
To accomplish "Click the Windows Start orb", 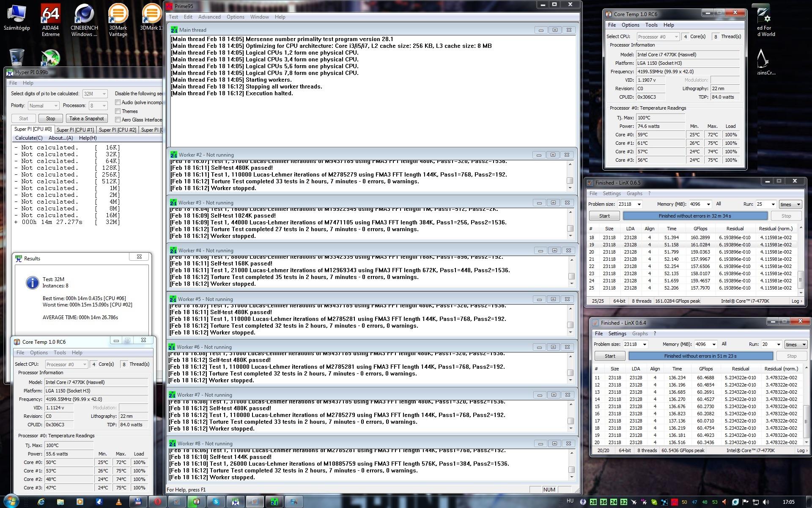I will (x=11, y=501).
